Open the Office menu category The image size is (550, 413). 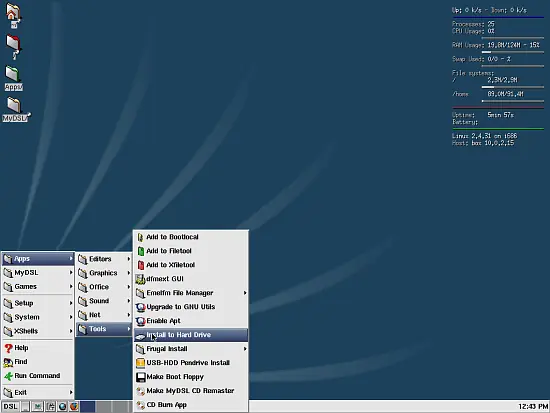(104, 287)
